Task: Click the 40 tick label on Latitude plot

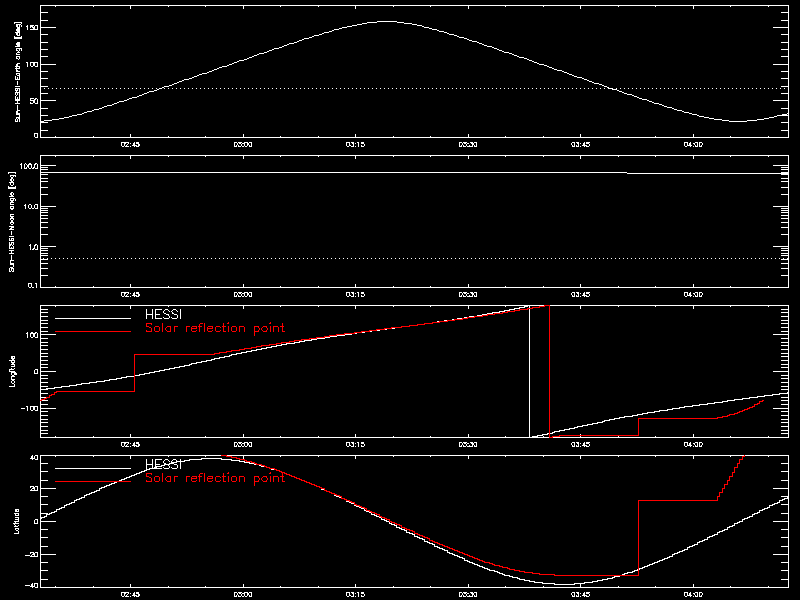Action: [x=34, y=458]
